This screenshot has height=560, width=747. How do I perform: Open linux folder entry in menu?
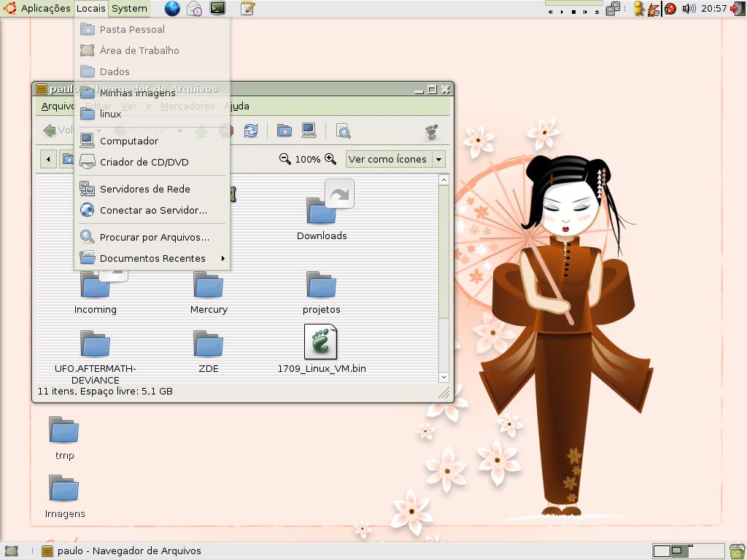152,114
